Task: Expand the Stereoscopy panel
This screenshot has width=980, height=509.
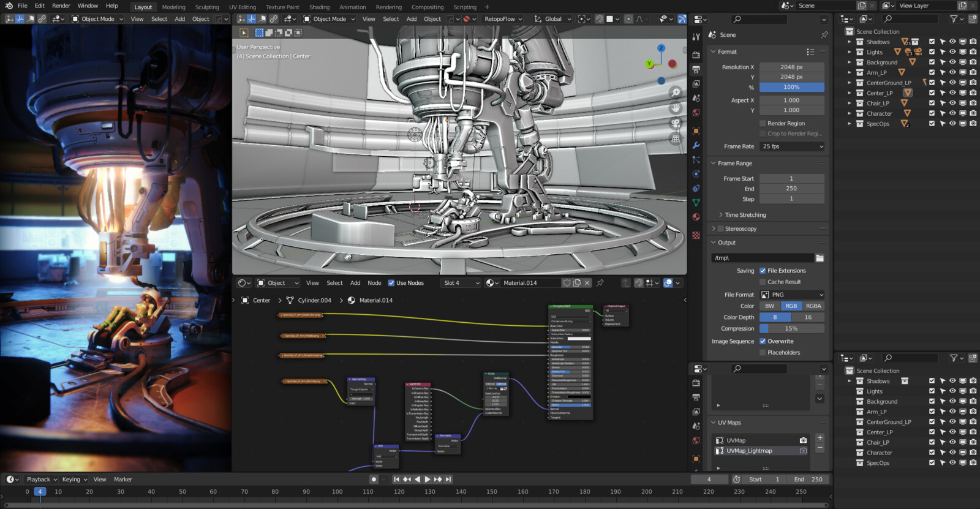Action: (713, 228)
